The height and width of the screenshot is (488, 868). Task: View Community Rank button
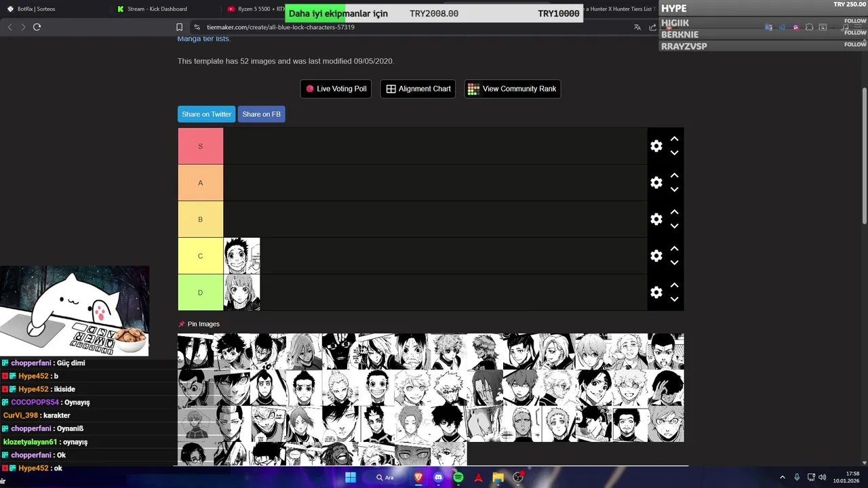[x=512, y=89]
